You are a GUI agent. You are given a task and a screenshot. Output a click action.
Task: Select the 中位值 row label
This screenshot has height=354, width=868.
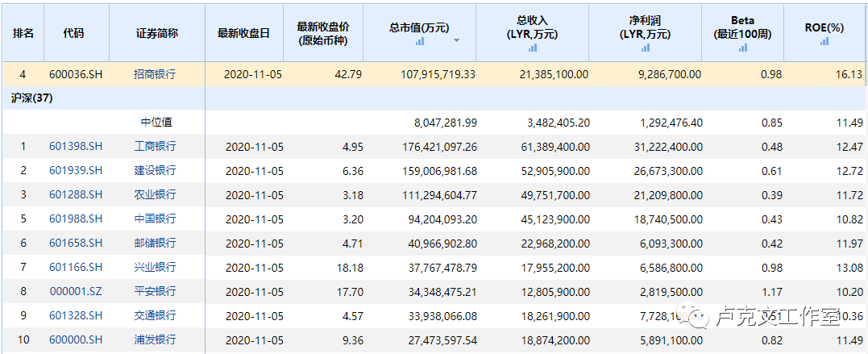click(x=156, y=122)
